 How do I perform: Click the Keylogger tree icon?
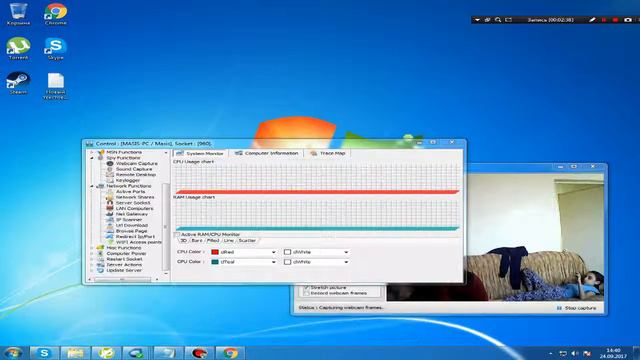coord(110,180)
